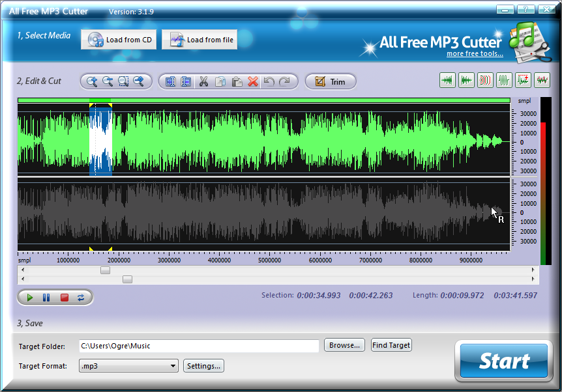The height and width of the screenshot is (392, 562).
Task: Click Load from CD
Action: pyautogui.click(x=119, y=40)
